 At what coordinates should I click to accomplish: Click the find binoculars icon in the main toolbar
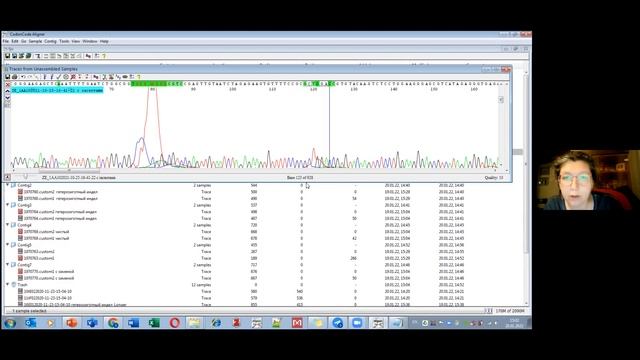click(x=88, y=56)
